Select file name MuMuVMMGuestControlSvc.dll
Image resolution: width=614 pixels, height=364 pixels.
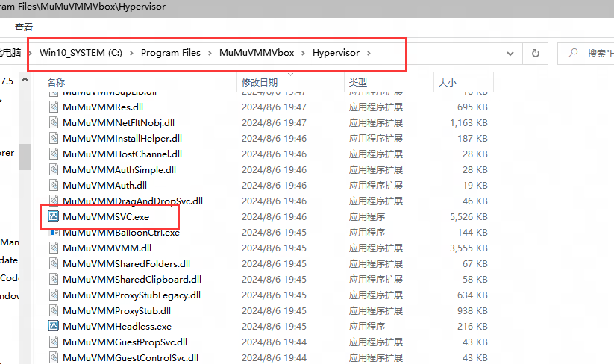pyautogui.click(x=131, y=357)
